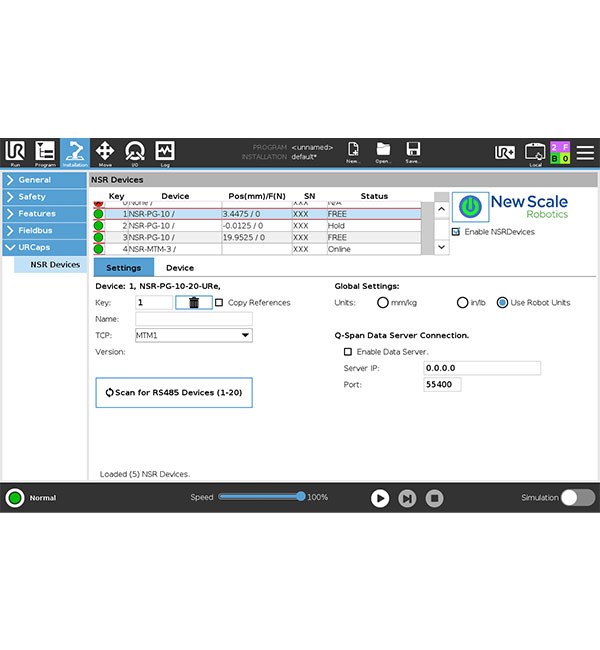Viewport: 600px width, 650px height.
Task: Select NSR-MTM-3 Online device row
Action: (257, 249)
